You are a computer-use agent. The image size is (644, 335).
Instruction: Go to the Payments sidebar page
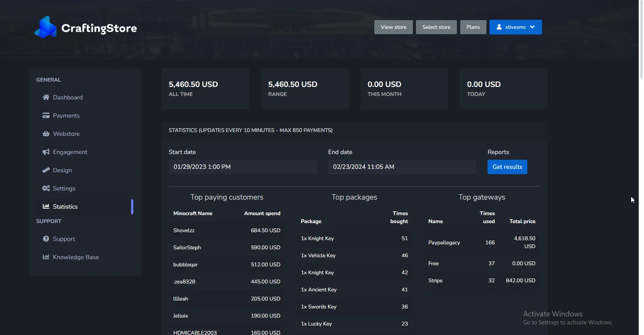click(66, 115)
